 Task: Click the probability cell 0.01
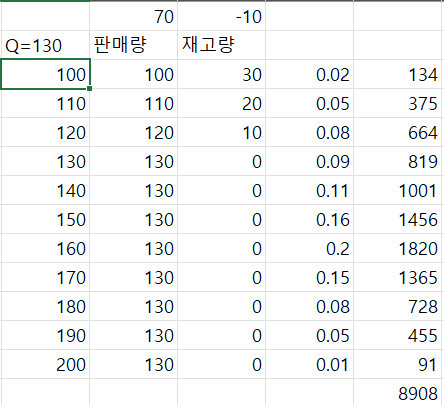click(309, 364)
